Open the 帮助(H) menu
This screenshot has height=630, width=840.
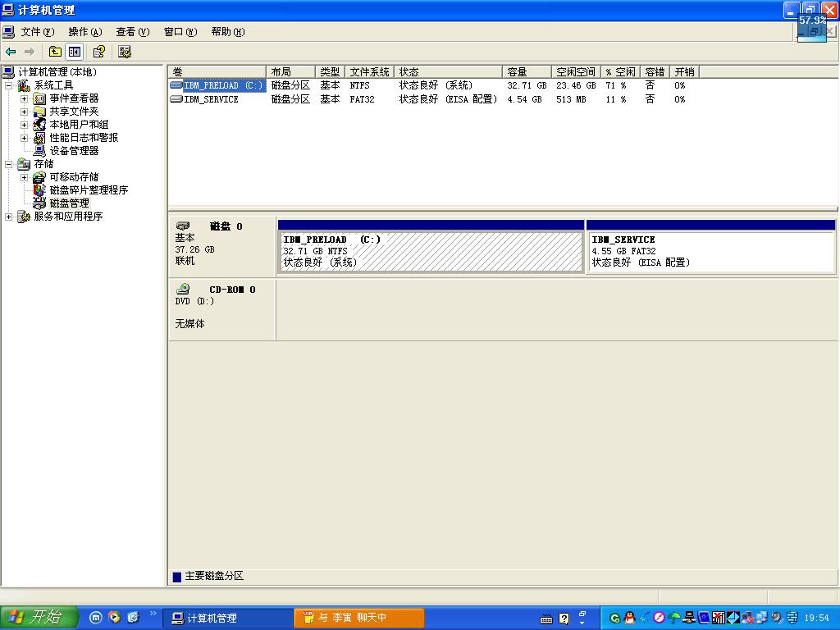tap(228, 32)
